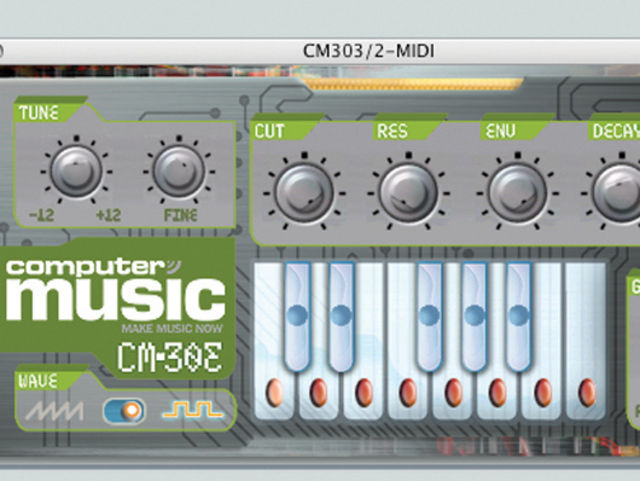Click the DECAY knob
This screenshot has height=481, width=640.
618,193
